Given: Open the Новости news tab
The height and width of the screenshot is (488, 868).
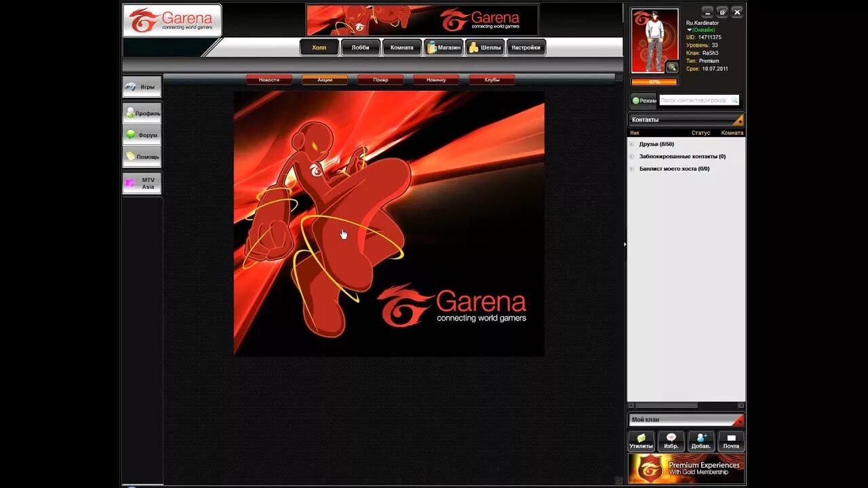Looking at the screenshot, I should (x=269, y=80).
